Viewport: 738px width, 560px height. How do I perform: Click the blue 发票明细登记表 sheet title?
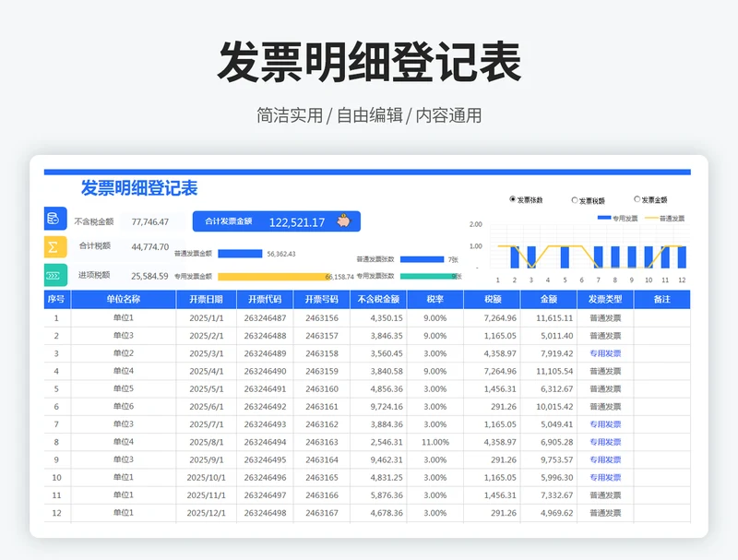[139, 188]
